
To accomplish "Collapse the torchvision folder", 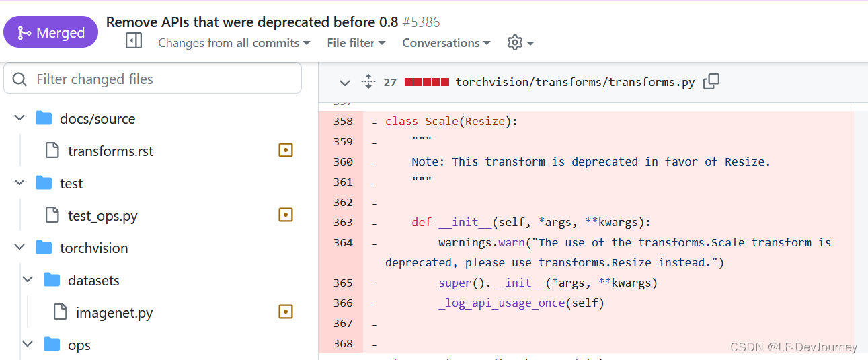I will point(19,248).
